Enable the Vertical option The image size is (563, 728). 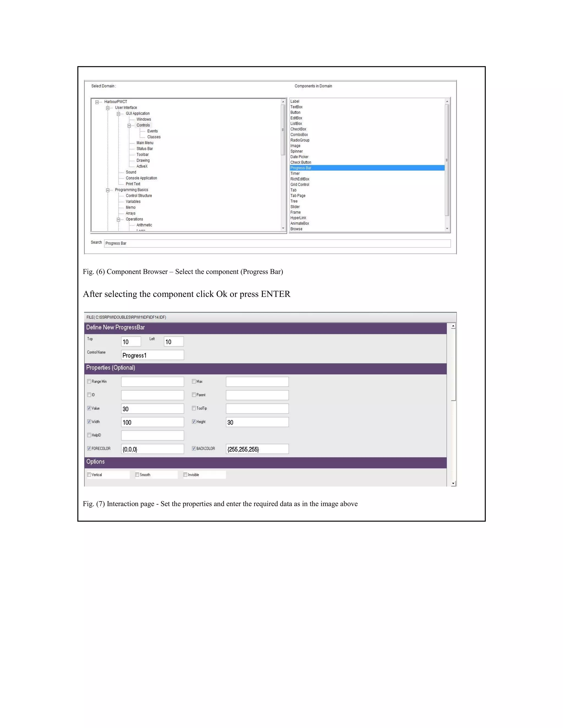click(89, 475)
